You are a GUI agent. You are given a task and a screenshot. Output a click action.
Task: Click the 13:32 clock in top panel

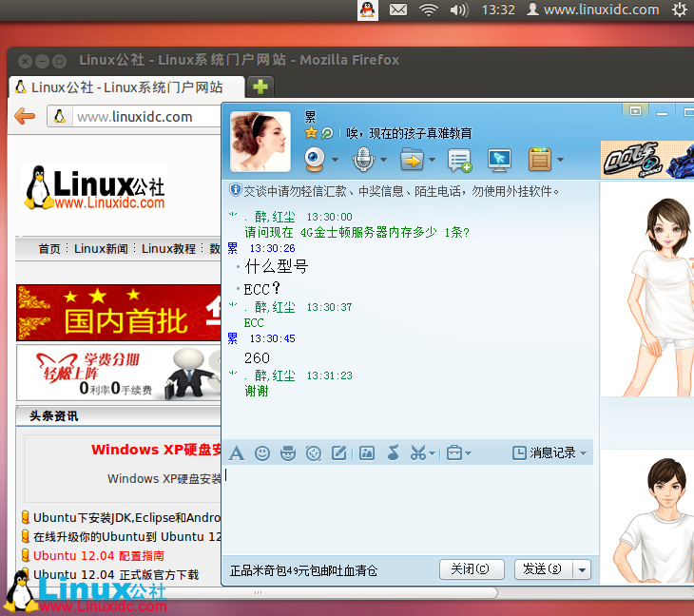point(498,10)
